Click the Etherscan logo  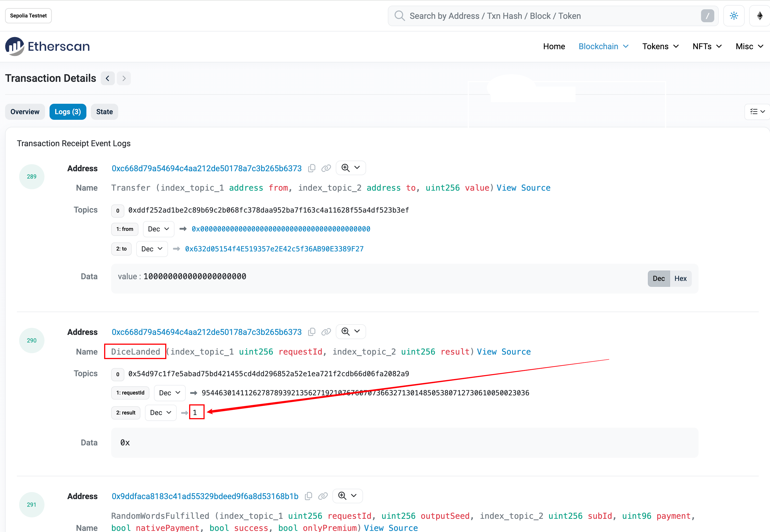pyautogui.click(x=47, y=46)
